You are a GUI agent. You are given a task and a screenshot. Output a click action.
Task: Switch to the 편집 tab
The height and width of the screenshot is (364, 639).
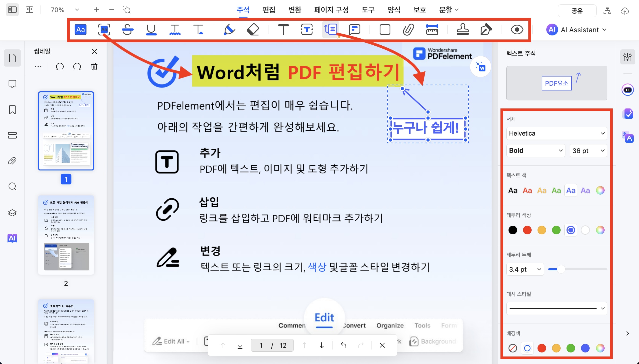point(269,10)
